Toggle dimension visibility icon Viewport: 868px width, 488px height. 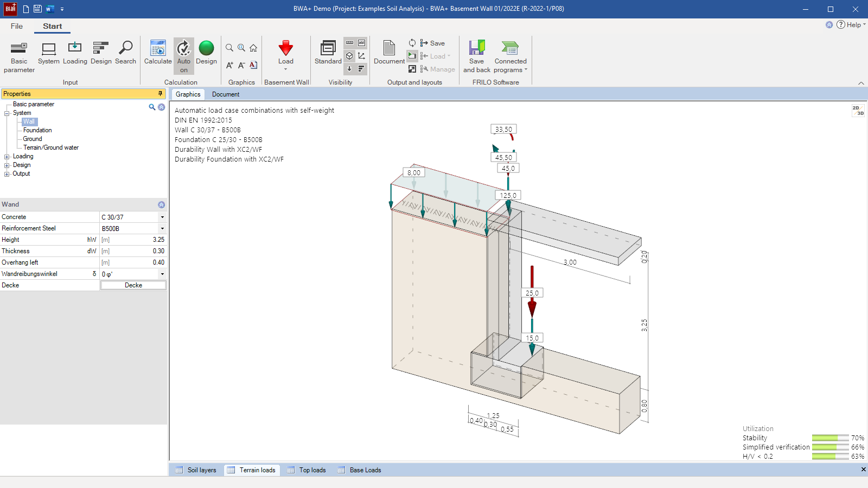[x=349, y=43]
